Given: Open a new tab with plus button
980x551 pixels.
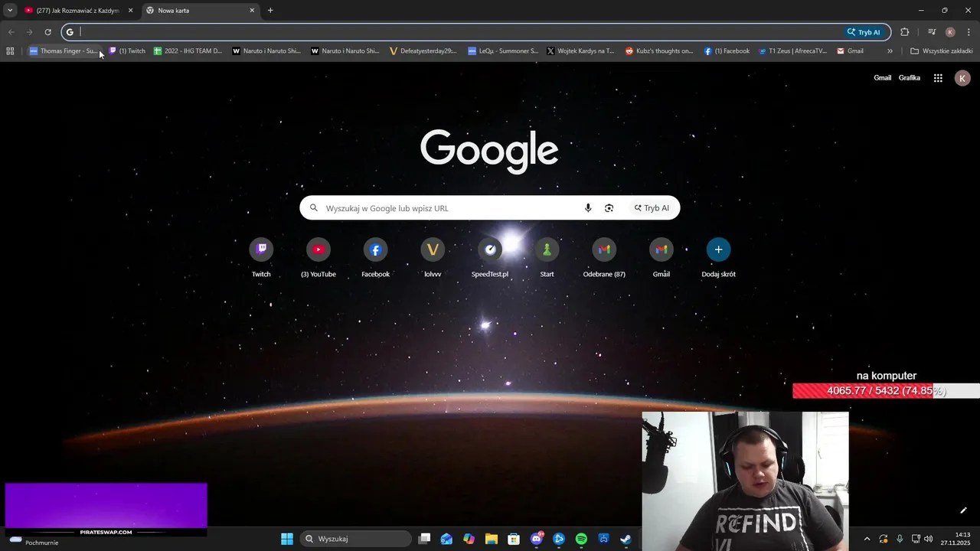Looking at the screenshot, I should point(270,11).
